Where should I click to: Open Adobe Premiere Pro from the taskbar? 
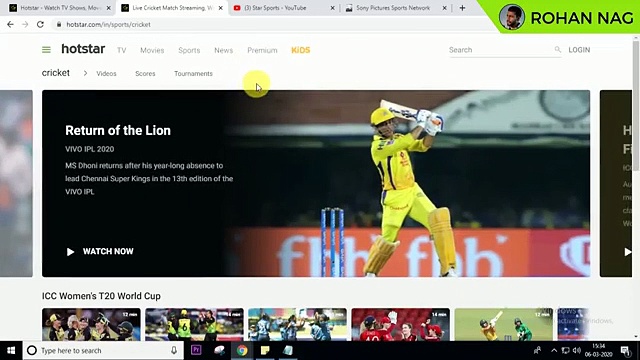[x=196, y=350]
